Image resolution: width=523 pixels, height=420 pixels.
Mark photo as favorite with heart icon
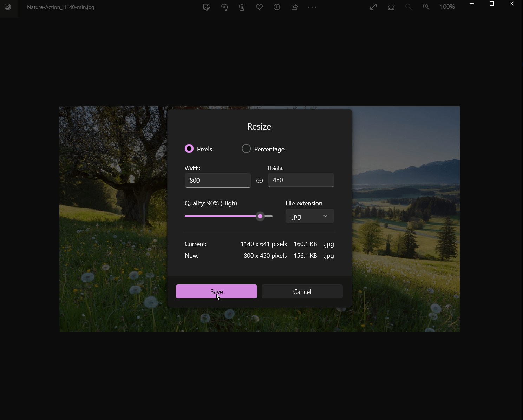click(x=259, y=7)
